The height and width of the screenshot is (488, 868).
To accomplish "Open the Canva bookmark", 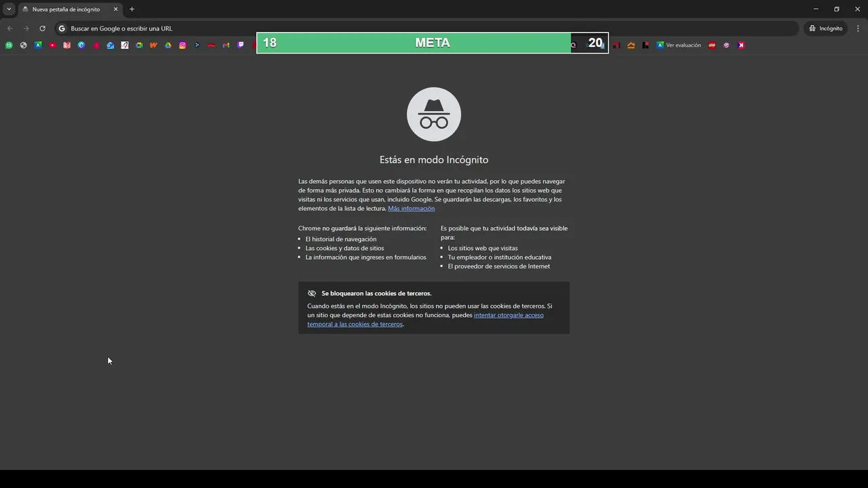I will pos(81,45).
